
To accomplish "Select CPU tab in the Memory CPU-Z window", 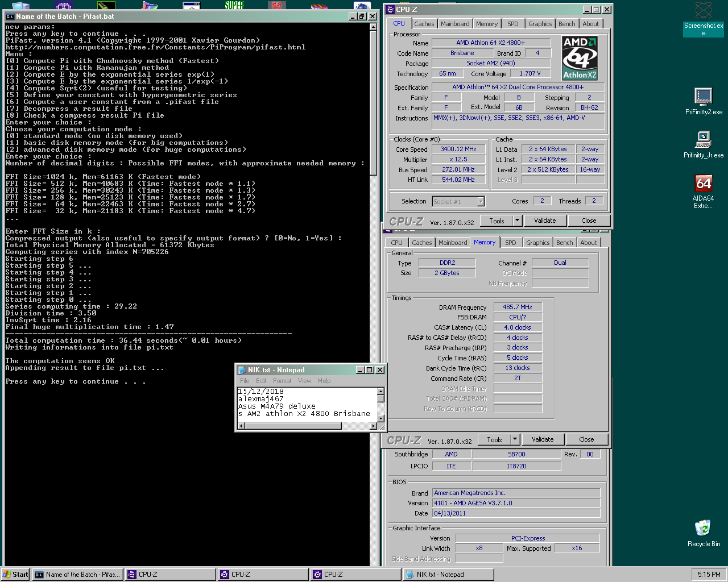I will [396, 243].
